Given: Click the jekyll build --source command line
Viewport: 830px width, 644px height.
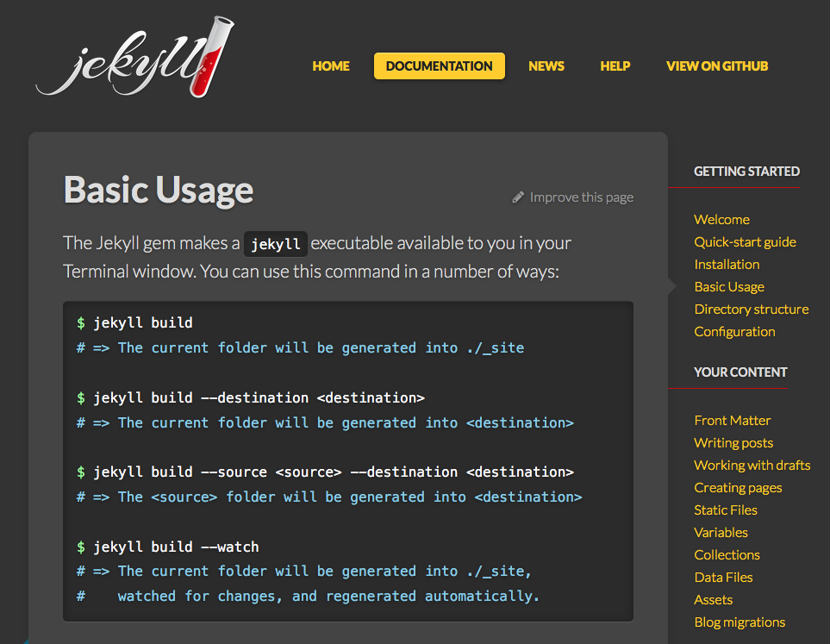Looking at the screenshot, I should point(326,472).
